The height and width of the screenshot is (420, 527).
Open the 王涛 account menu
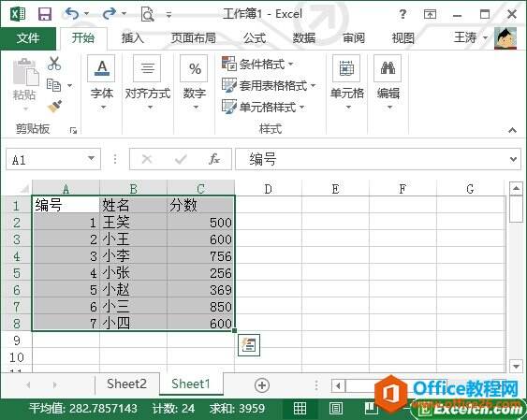pyautogui.click(x=471, y=37)
